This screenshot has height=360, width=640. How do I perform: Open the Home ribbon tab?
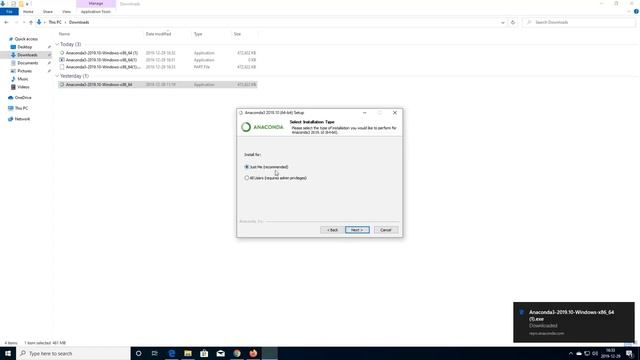28,12
